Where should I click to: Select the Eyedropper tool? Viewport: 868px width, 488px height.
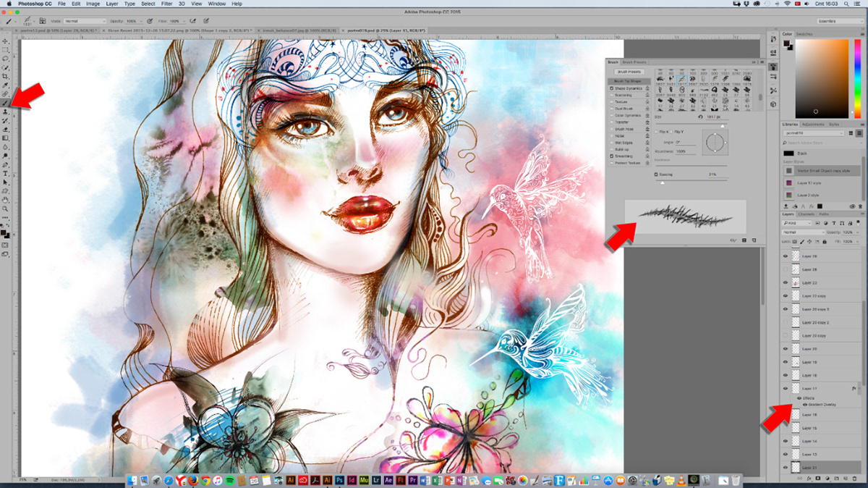pos(6,85)
